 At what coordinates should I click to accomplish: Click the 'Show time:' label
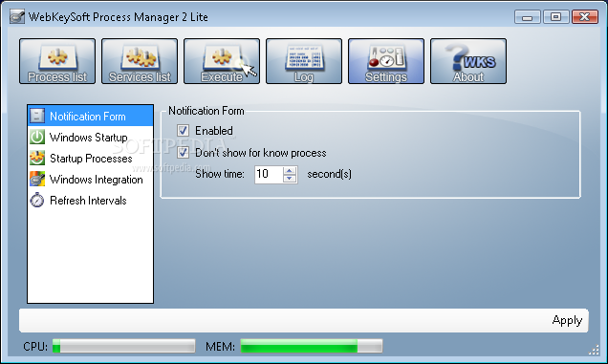[x=220, y=174]
